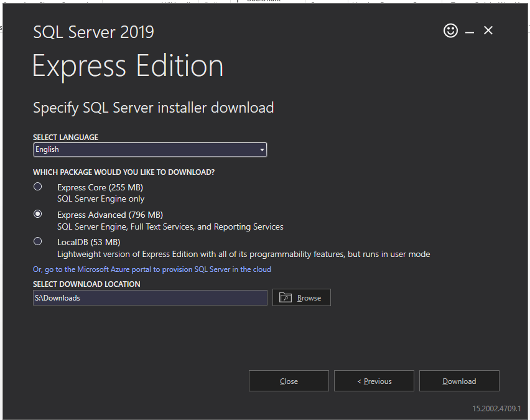Close the installer with the X icon
Image resolution: width=530 pixels, height=420 pixels.
(488, 30)
